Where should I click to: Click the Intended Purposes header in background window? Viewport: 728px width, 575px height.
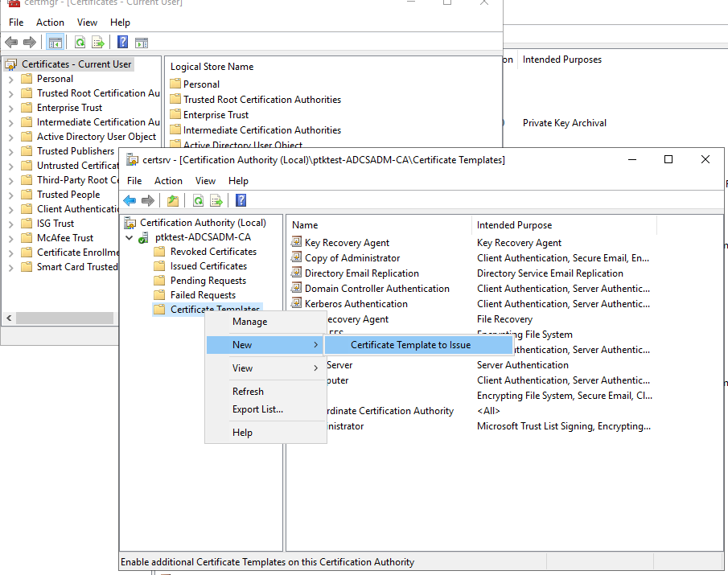(x=561, y=60)
